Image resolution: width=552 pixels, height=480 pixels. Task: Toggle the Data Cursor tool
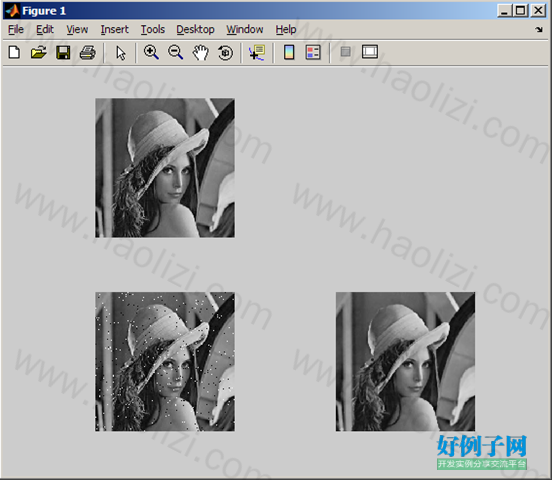(257, 53)
